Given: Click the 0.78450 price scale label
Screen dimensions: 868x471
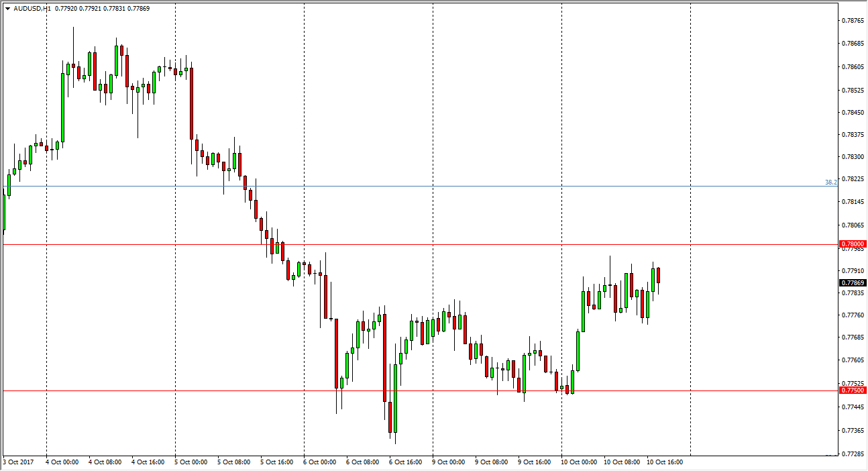Looking at the screenshot, I should [853, 113].
